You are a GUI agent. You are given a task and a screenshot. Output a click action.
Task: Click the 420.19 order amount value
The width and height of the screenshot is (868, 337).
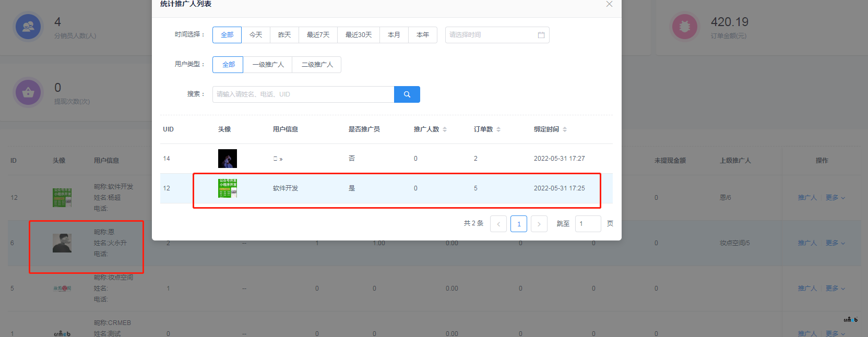730,22
